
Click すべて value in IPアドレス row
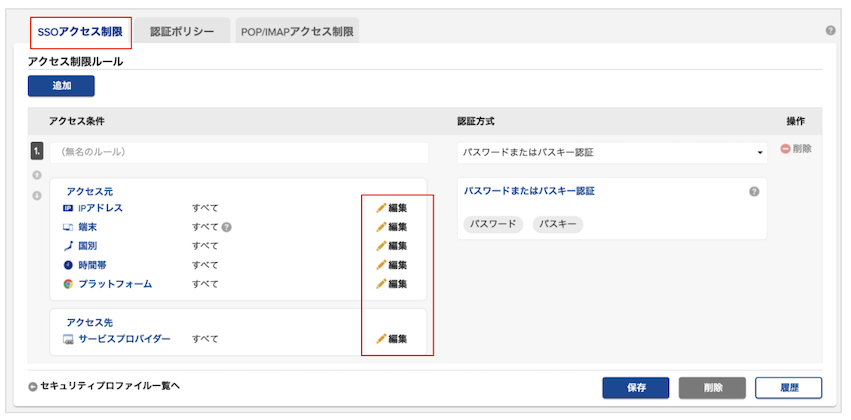(x=205, y=208)
